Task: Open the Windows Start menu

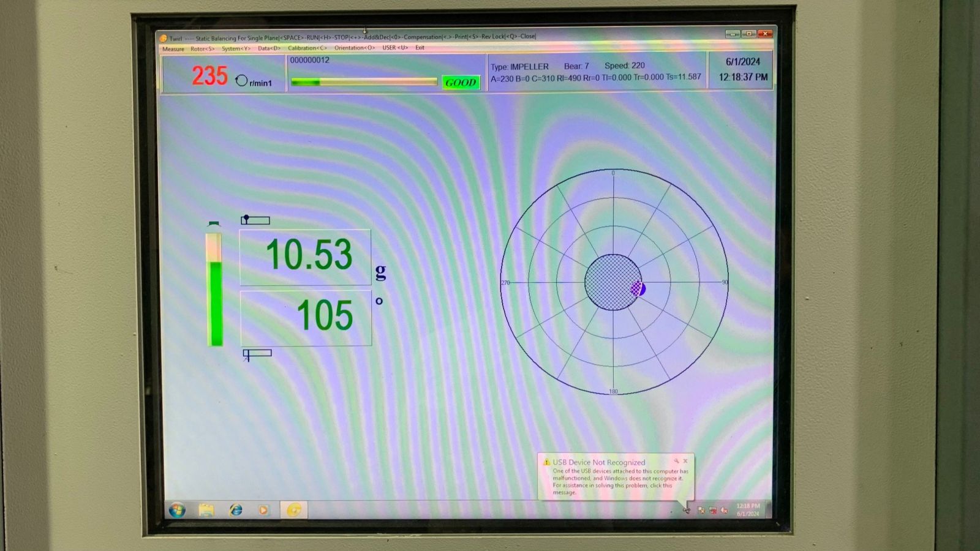Action: point(177,510)
